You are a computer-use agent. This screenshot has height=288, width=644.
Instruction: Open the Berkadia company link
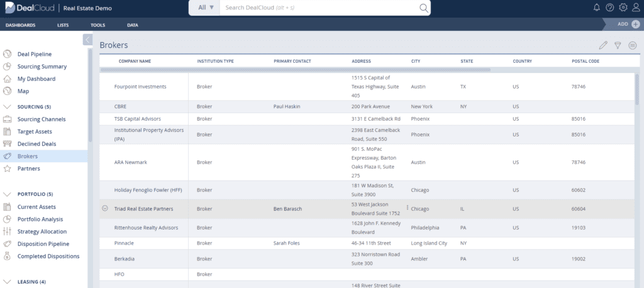pyautogui.click(x=124, y=259)
